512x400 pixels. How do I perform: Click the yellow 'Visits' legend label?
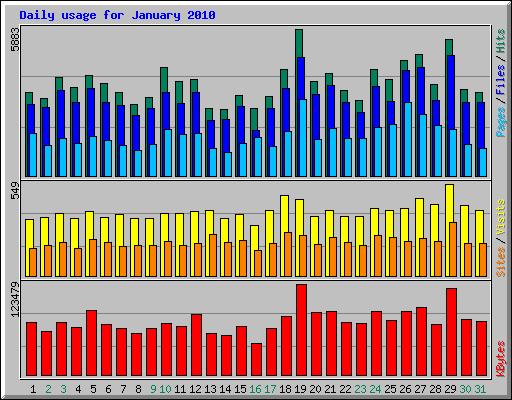point(501,218)
